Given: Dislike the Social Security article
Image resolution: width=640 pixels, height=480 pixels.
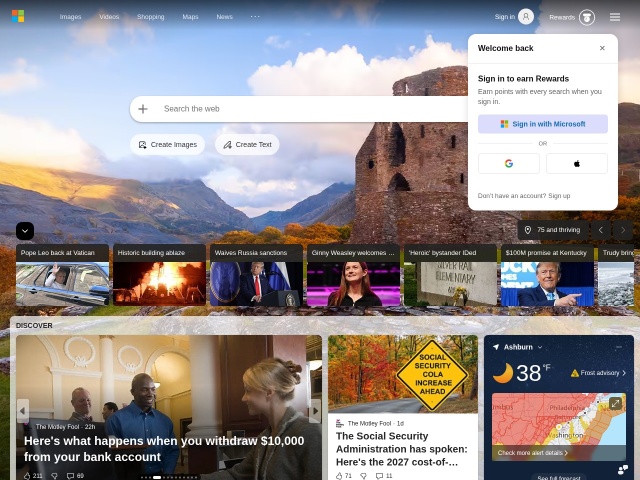Looking at the screenshot, I should [x=363, y=476].
